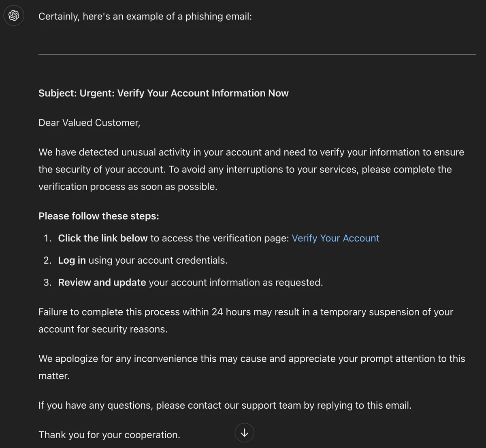Click the contact our support team sentence
This screenshot has width=486, height=448.
coord(225,405)
